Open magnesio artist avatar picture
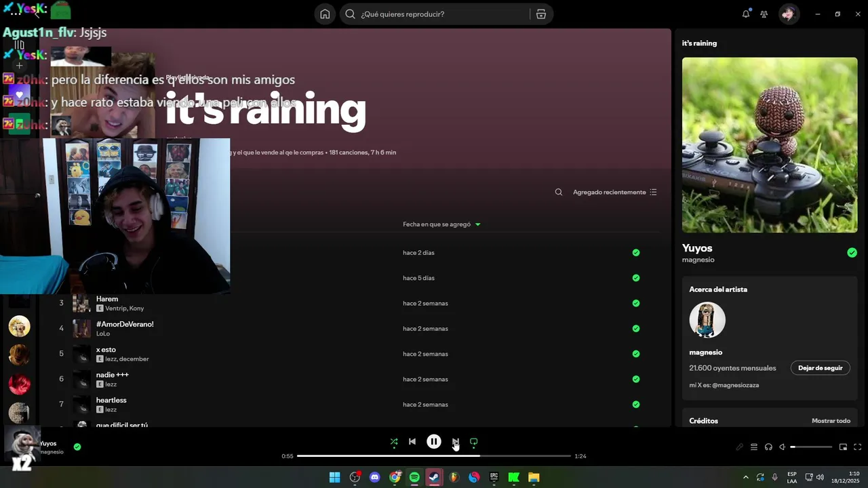This screenshot has height=488, width=868. coord(707,320)
